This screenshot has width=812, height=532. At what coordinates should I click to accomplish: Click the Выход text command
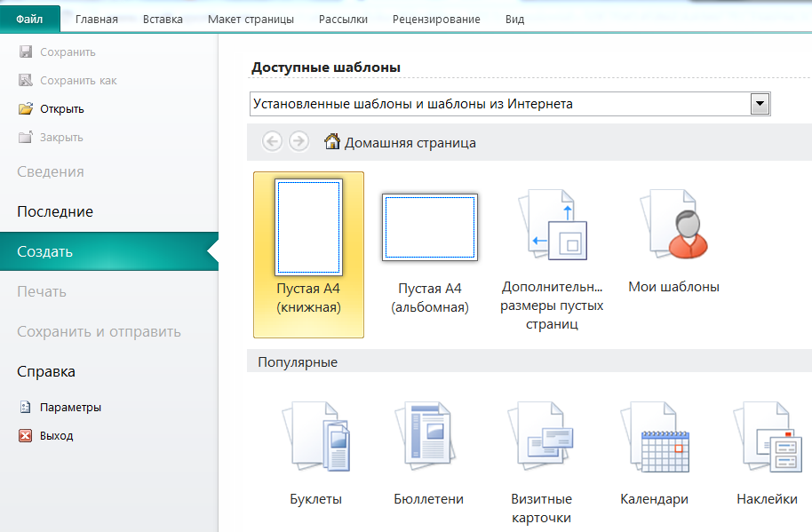click(57, 435)
